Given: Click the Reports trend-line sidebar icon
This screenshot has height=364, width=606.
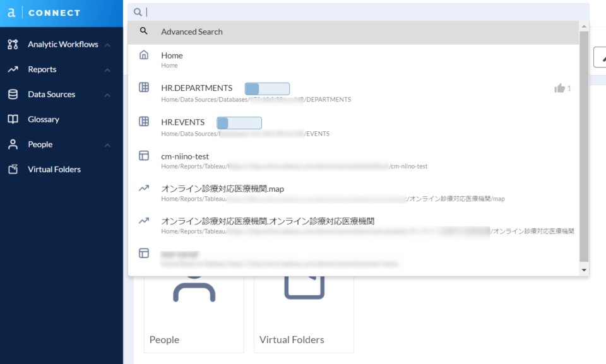Looking at the screenshot, I should click(13, 69).
